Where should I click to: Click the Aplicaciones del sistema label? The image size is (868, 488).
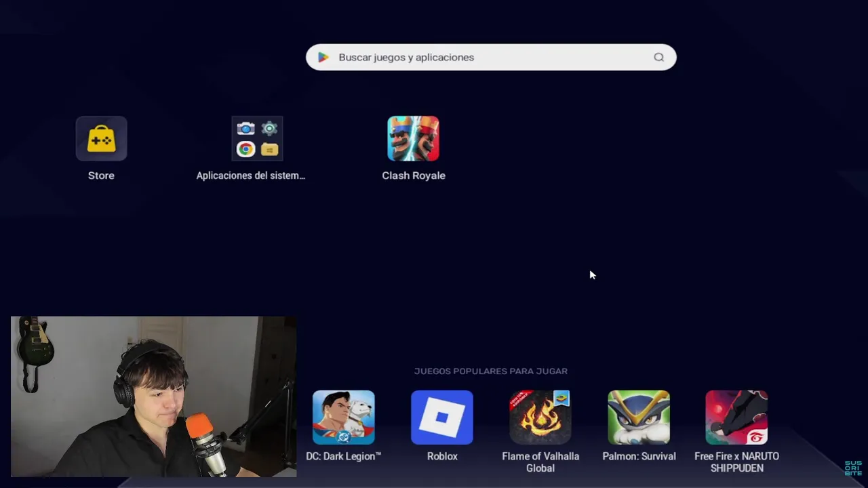(251, 176)
